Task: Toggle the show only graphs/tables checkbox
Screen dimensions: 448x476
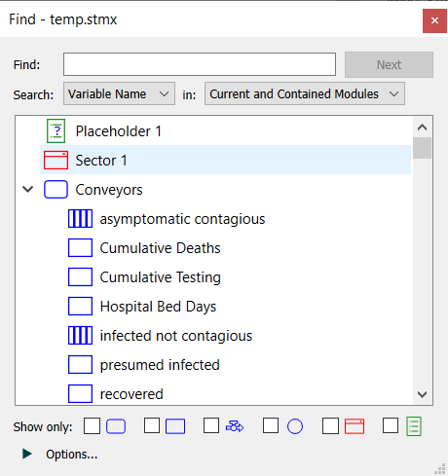Action: 391,425
